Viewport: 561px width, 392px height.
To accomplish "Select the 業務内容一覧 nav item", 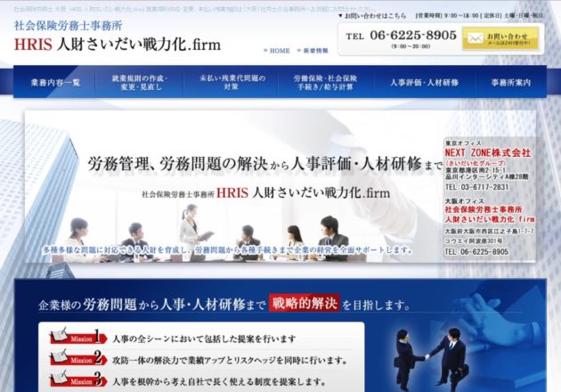I will (55, 82).
